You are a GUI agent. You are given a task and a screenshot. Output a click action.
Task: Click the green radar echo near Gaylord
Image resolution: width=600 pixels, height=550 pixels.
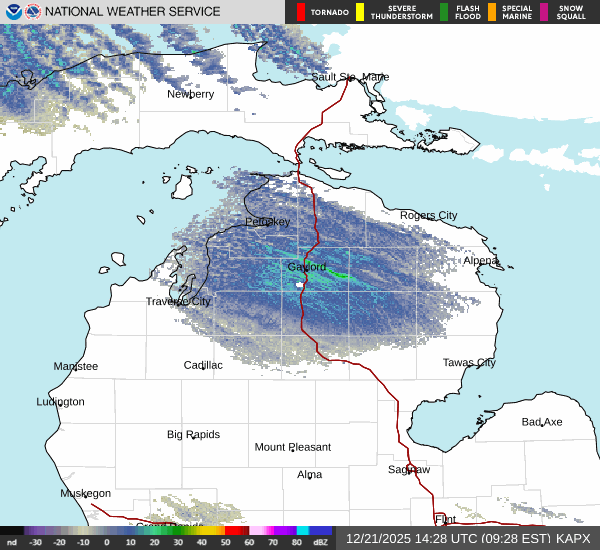[338, 274]
